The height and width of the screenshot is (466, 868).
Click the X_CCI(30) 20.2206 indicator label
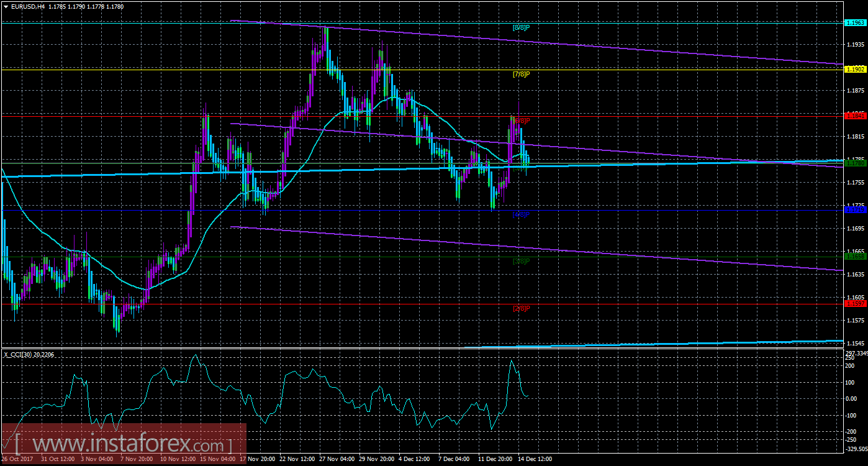coord(28,354)
